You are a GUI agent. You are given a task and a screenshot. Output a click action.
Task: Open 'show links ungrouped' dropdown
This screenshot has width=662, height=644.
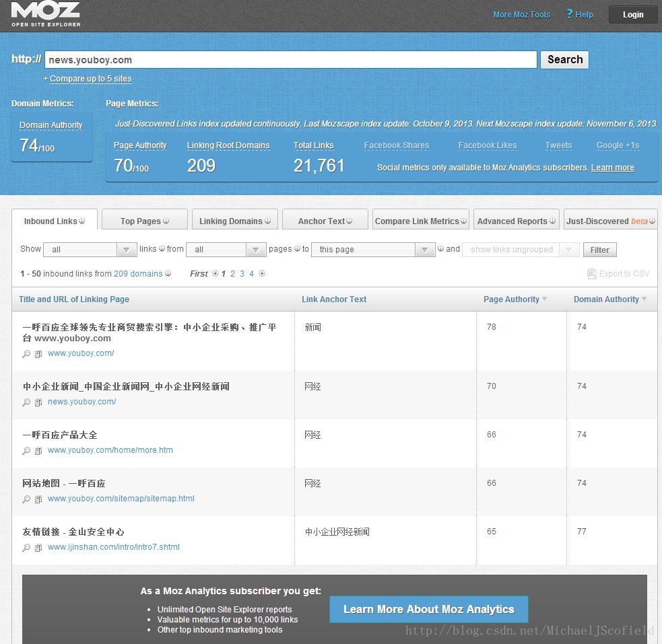click(x=521, y=250)
